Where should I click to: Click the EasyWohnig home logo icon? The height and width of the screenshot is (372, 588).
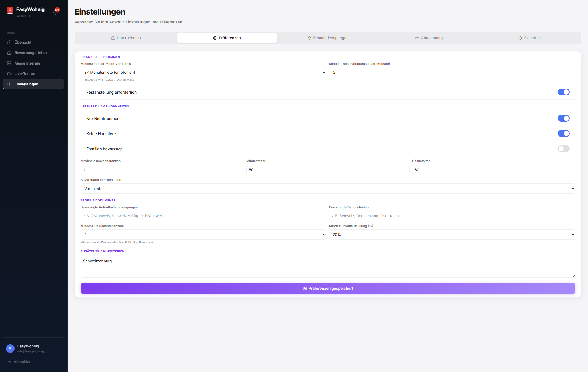[x=10, y=9]
